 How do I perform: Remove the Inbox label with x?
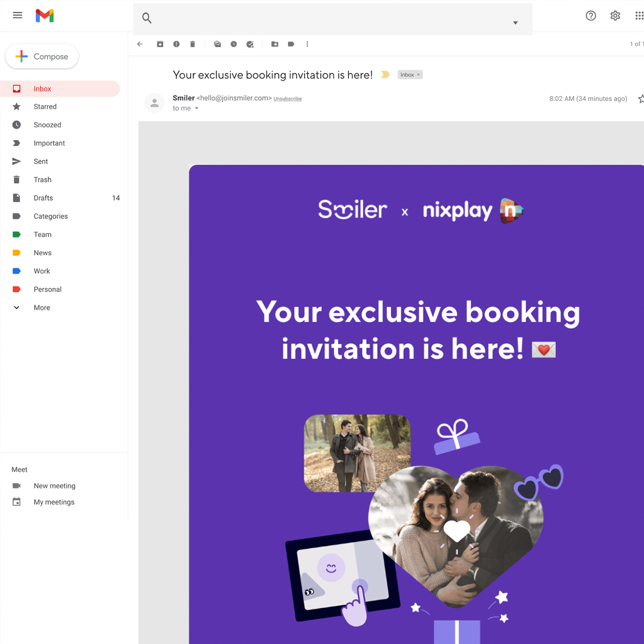pos(418,75)
